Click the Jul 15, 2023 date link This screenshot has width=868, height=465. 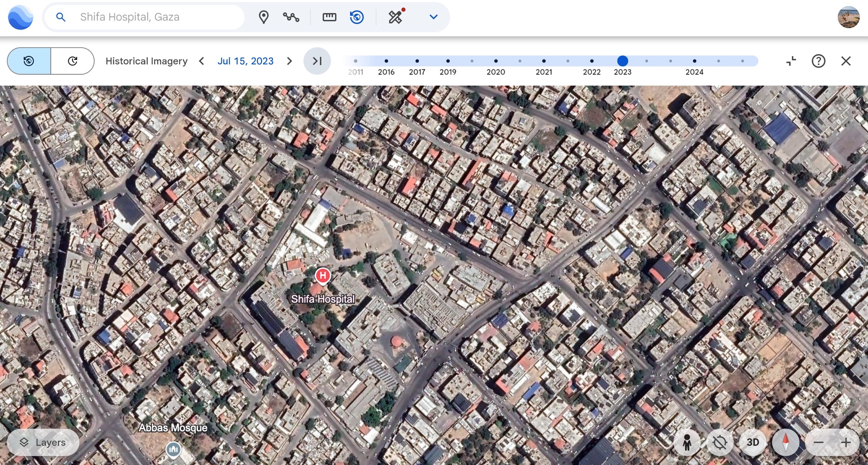245,61
